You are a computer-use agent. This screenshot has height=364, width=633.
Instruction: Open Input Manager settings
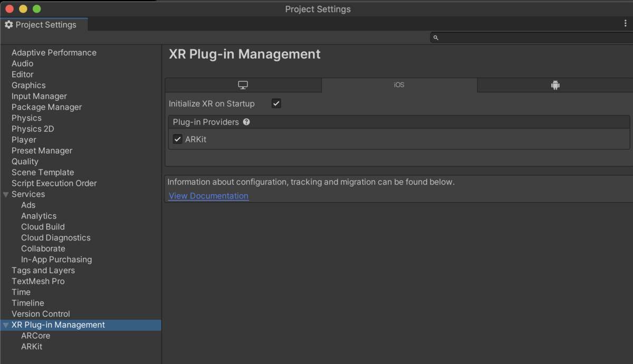(x=39, y=96)
